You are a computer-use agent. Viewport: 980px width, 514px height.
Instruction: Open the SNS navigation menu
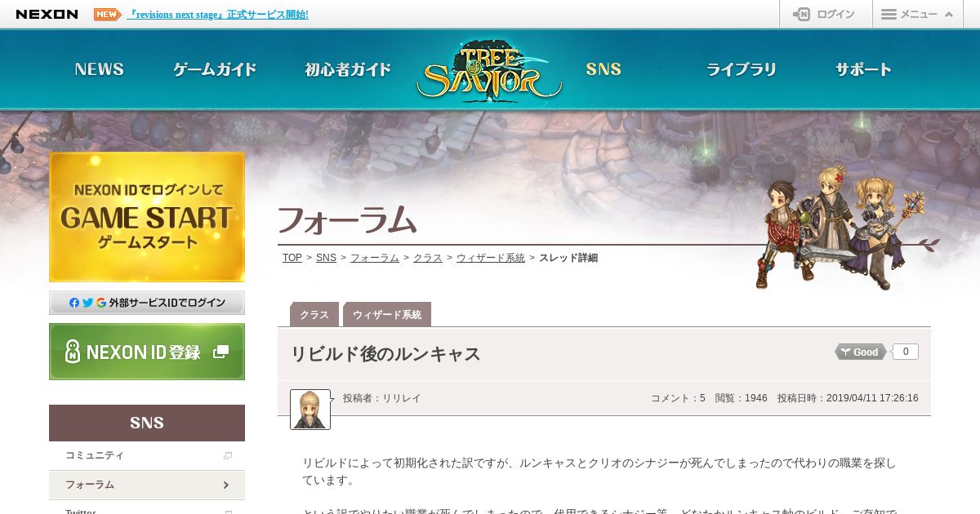[604, 69]
